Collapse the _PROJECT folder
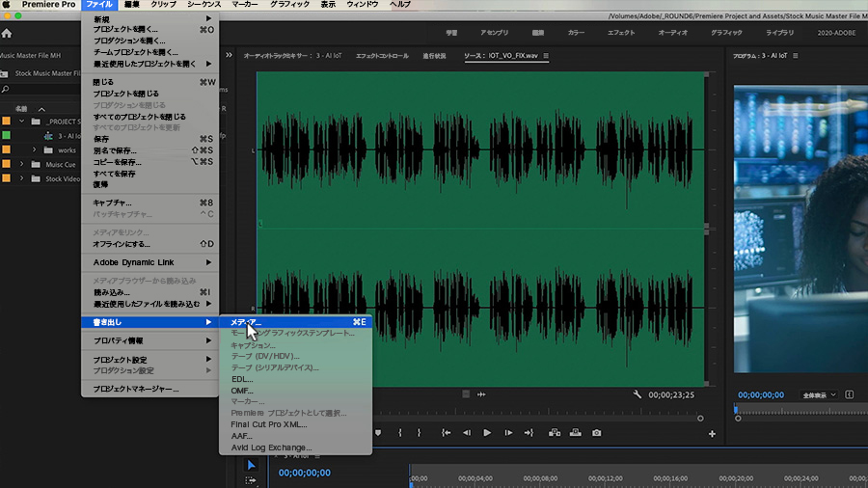The width and height of the screenshot is (868, 488). click(x=21, y=122)
